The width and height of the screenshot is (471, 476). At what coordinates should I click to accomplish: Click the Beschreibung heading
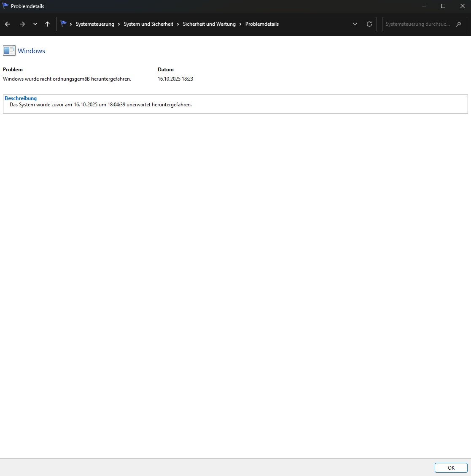pyautogui.click(x=21, y=98)
